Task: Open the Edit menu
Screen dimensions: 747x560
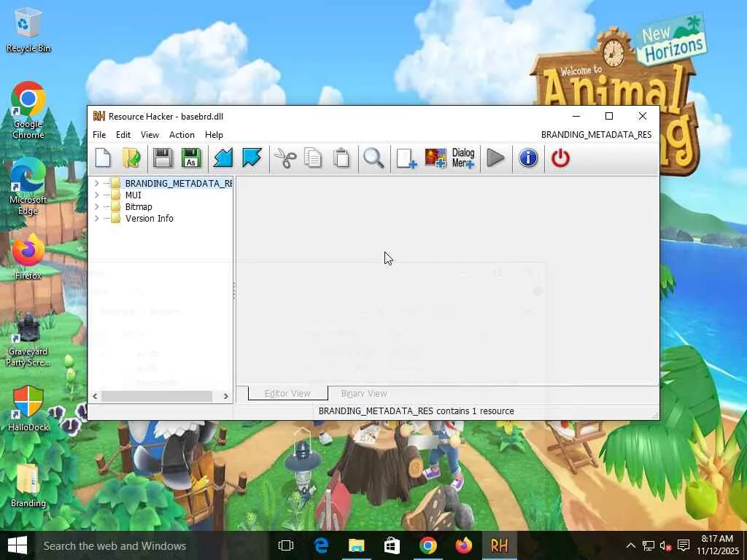Action: [x=123, y=135]
